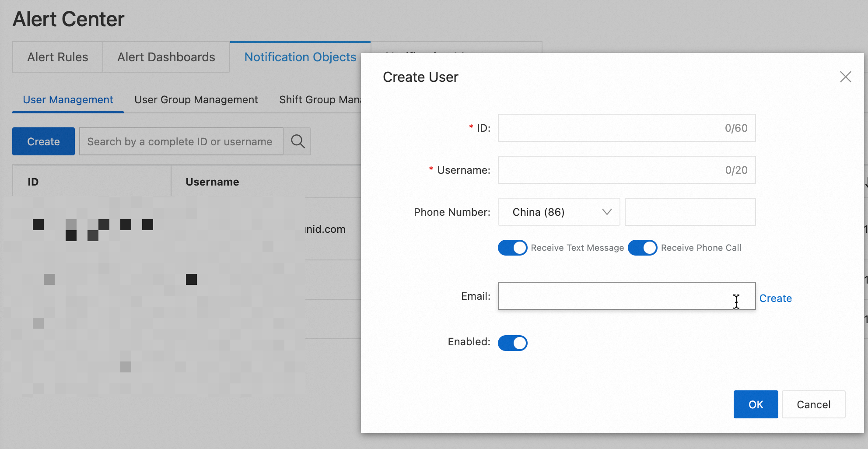Toggle the Enabled switch
The image size is (868, 449).
pos(512,343)
